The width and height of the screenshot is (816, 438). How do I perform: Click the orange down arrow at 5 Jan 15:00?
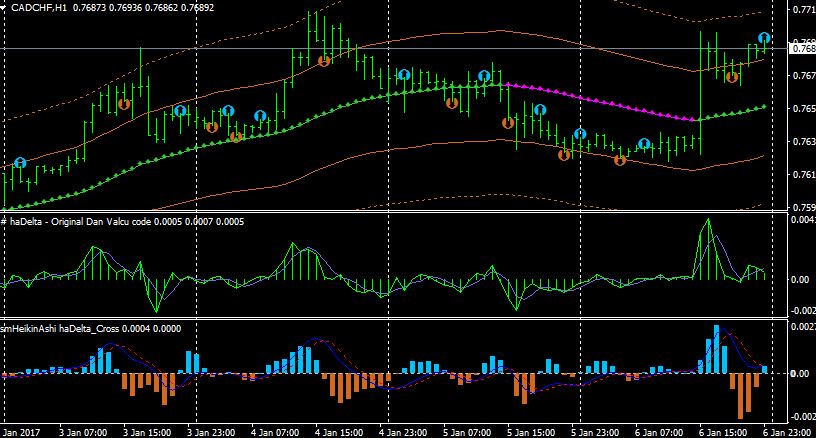508,123
